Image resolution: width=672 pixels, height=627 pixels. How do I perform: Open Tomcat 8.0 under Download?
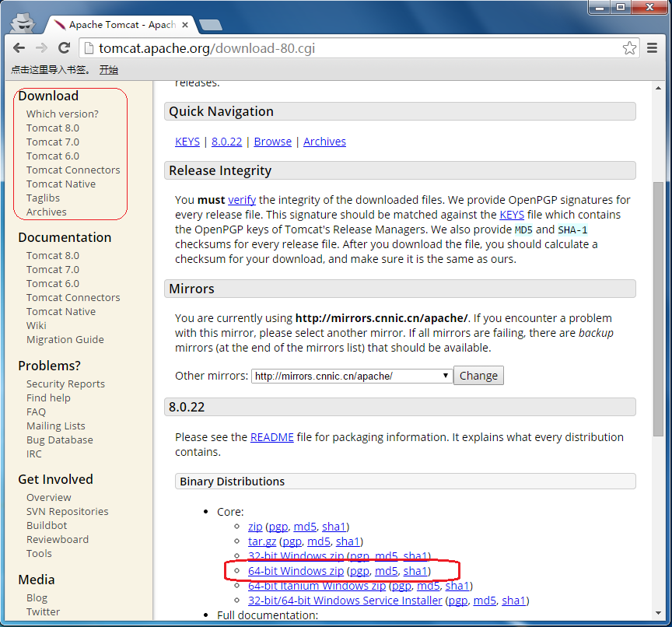point(53,128)
